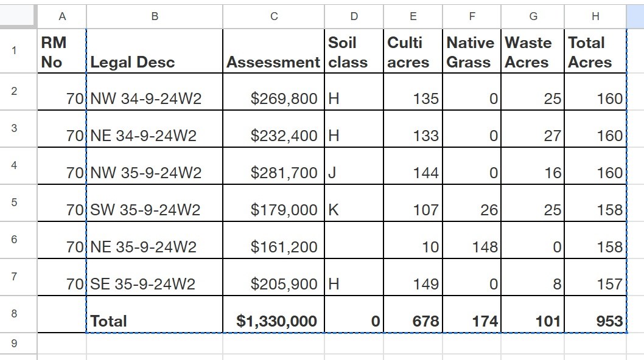
Task: Click the RM No header cell
Action: 62,52
